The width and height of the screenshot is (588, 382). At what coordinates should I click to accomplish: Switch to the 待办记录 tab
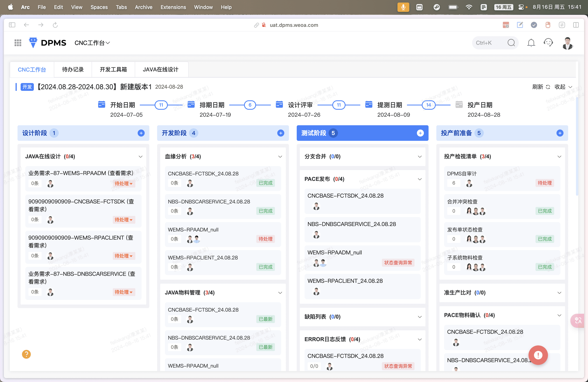tap(73, 69)
